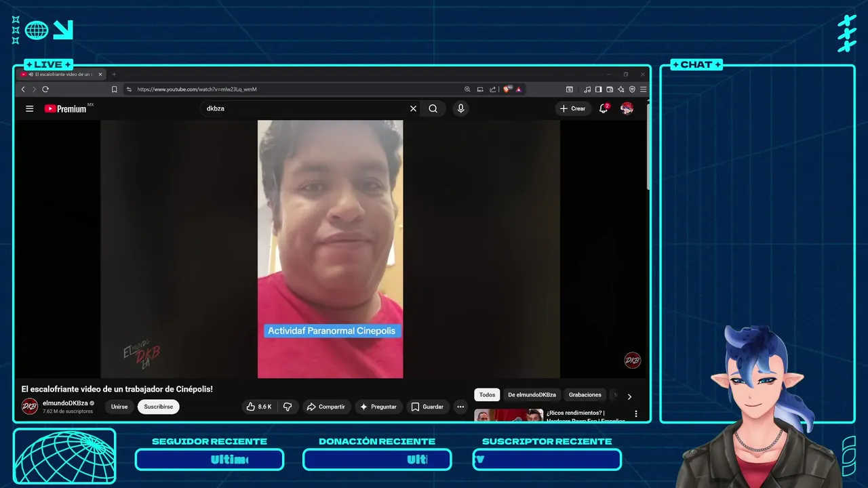868x488 pixels.
Task: Reload the YouTube page
Action: (45, 89)
